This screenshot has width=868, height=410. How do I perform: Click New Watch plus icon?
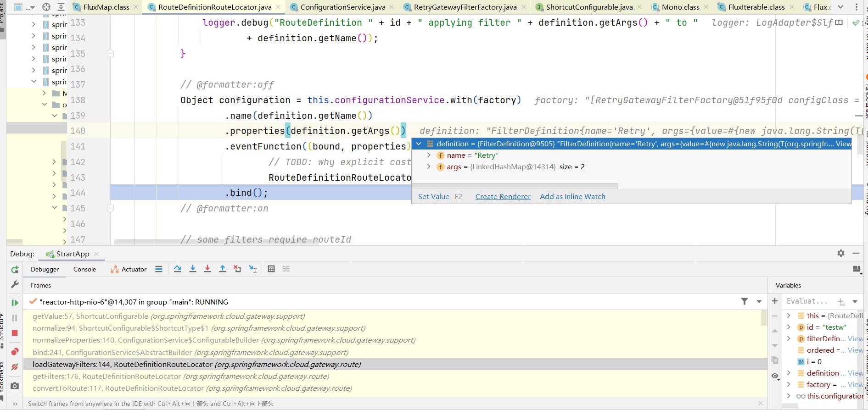(x=775, y=301)
